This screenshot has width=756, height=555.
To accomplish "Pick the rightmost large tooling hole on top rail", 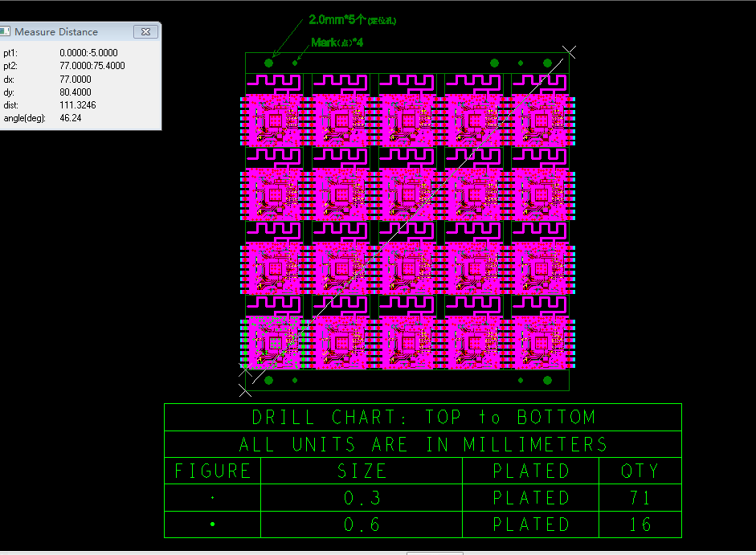I will (x=547, y=63).
